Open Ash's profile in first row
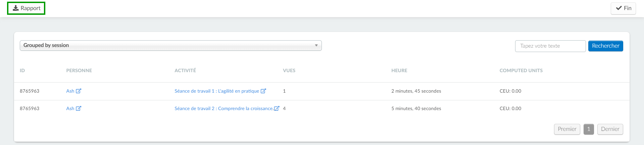The image size is (644, 145). pyautogui.click(x=70, y=91)
